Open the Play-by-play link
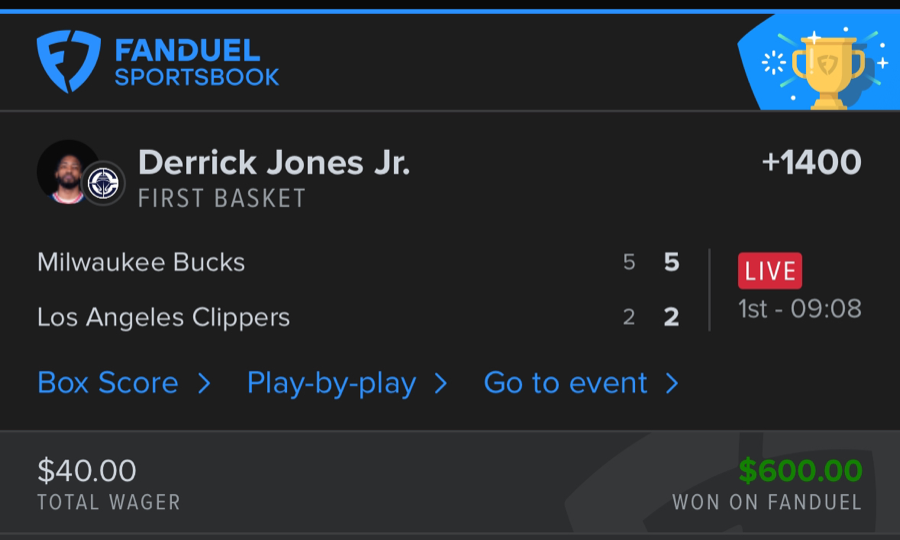This screenshot has width=900, height=540. tap(331, 383)
